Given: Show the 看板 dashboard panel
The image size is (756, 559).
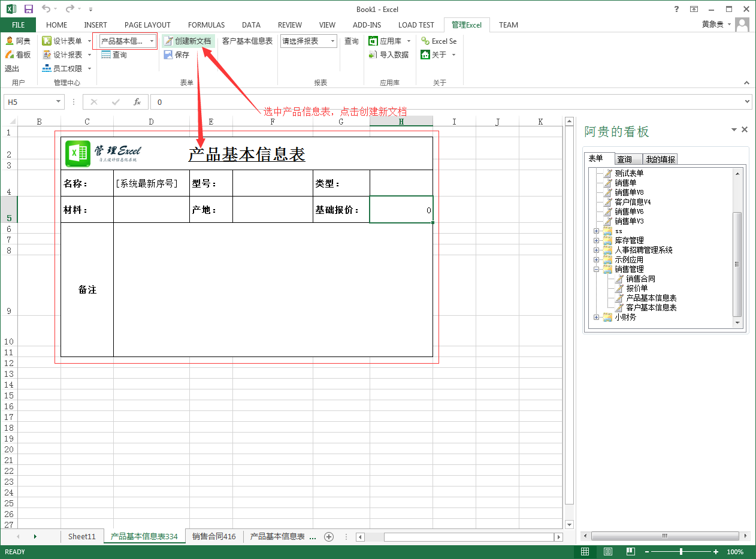Looking at the screenshot, I should [x=19, y=55].
